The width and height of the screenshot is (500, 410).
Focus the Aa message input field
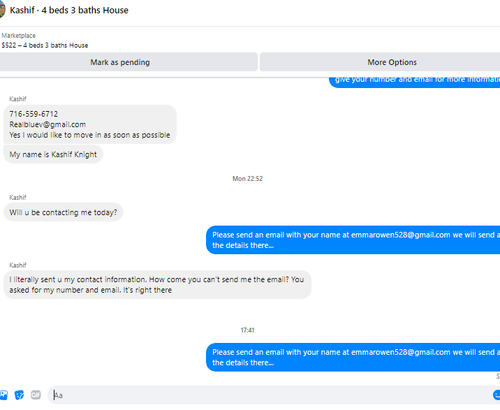(x=268, y=395)
